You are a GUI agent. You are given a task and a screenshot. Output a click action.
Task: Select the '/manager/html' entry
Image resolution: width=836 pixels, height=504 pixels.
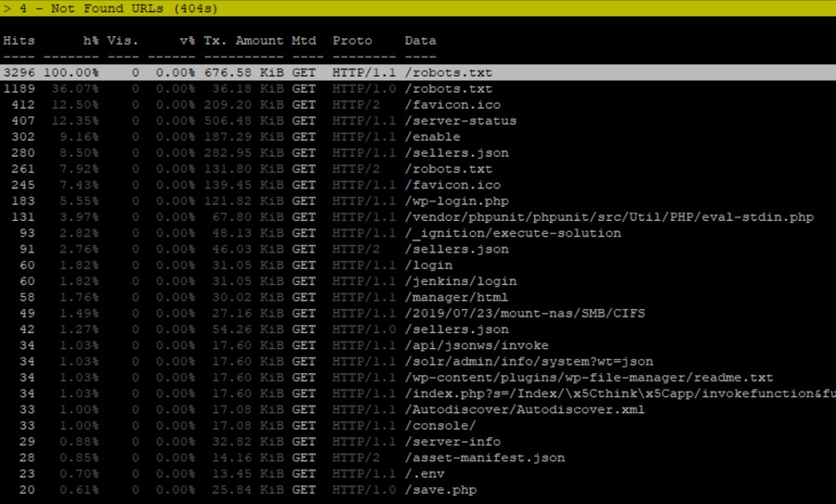click(x=456, y=297)
